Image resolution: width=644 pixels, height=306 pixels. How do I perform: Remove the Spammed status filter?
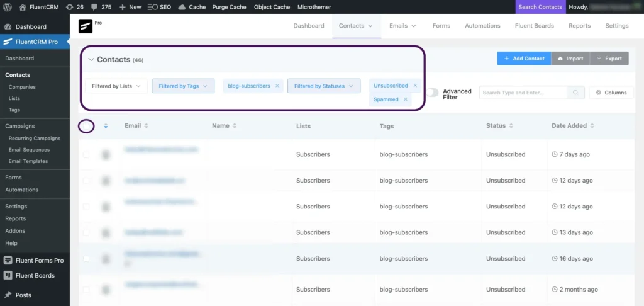click(x=406, y=99)
